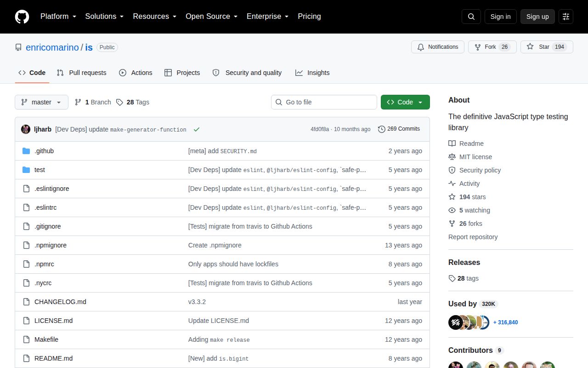Image resolution: width=588 pixels, height=368 pixels.
Task: Open the enricomarino owner link
Action: pyautogui.click(x=52, y=47)
